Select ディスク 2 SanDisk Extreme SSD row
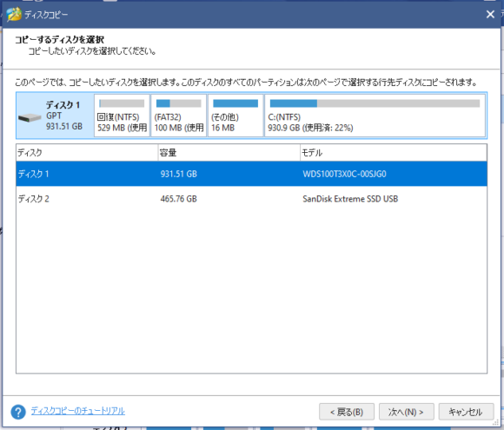The height and width of the screenshot is (430, 504). [x=251, y=199]
